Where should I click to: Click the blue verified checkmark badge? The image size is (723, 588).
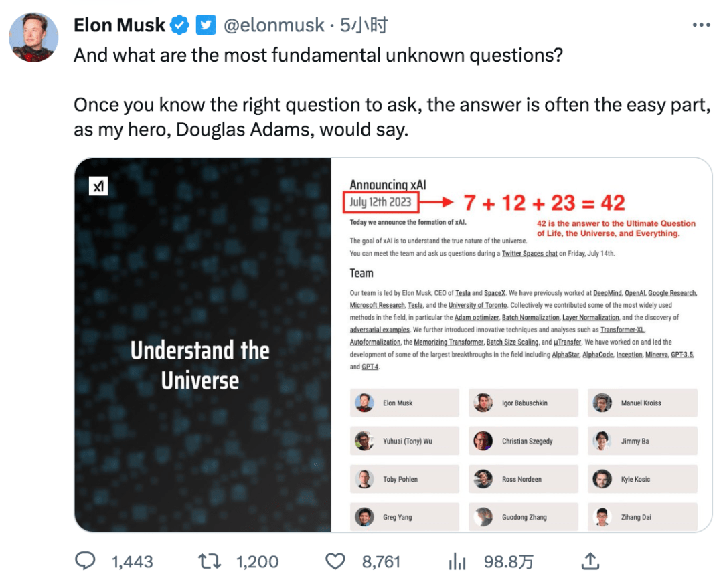[179, 26]
